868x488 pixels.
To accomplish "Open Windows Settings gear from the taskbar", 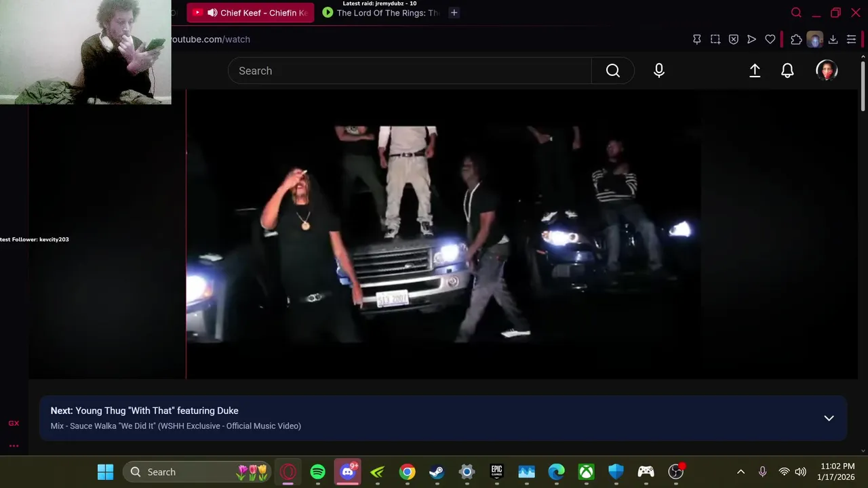I will (467, 472).
